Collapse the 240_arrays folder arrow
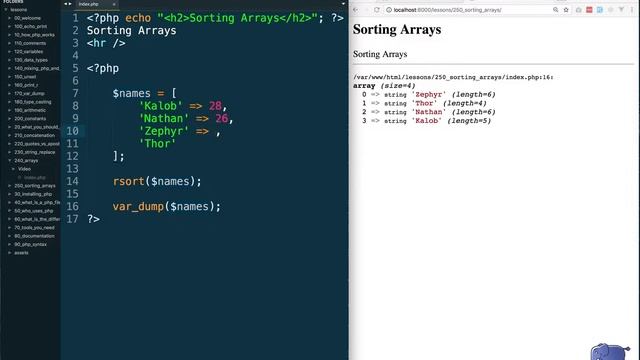The width and height of the screenshot is (640, 360). [x=10, y=160]
